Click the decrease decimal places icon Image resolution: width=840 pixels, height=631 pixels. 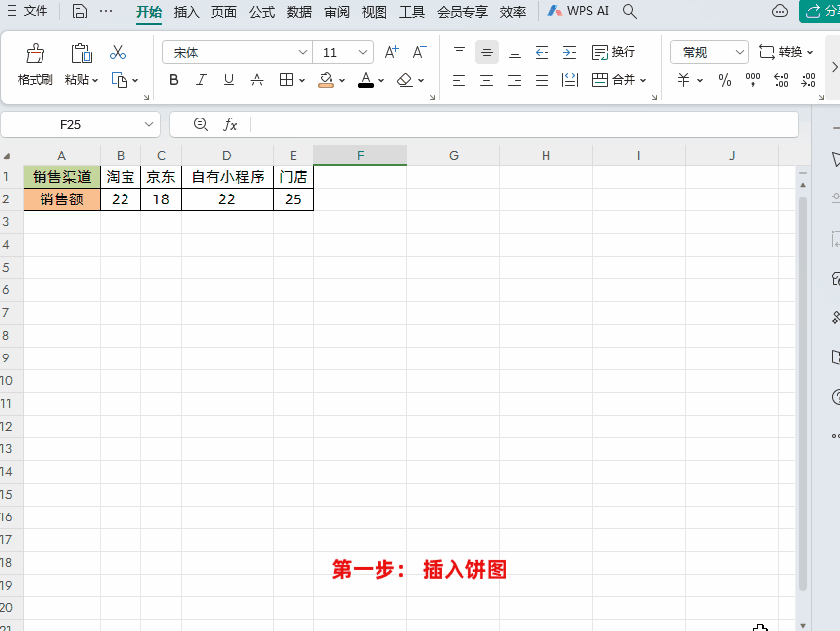pyautogui.click(x=809, y=80)
